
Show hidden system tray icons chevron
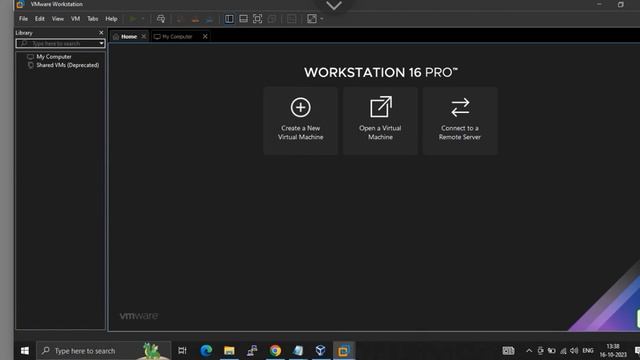tap(529, 351)
